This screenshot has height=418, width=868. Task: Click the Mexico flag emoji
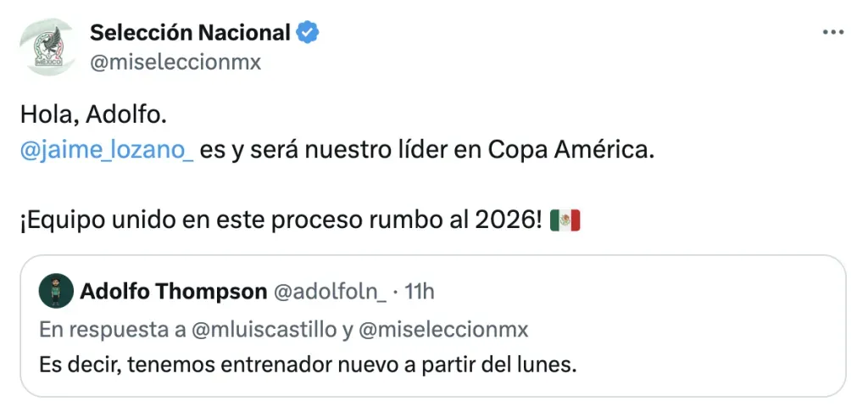(565, 221)
